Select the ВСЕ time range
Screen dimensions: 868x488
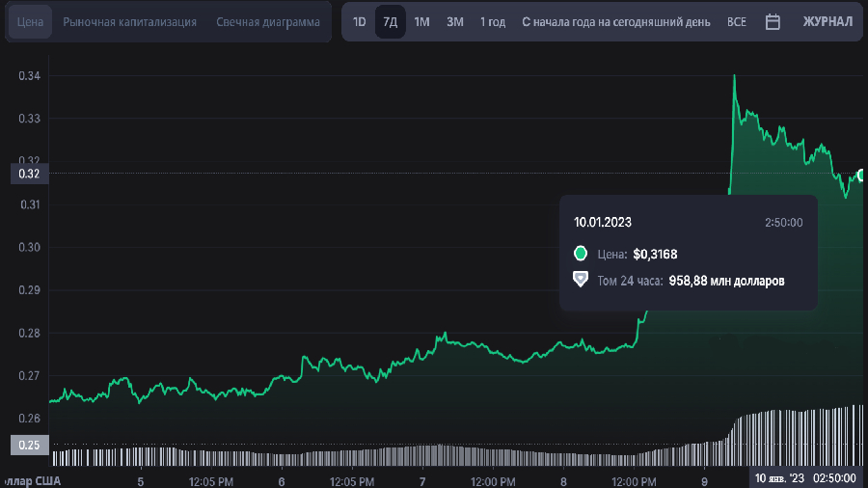tap(737, 22)
